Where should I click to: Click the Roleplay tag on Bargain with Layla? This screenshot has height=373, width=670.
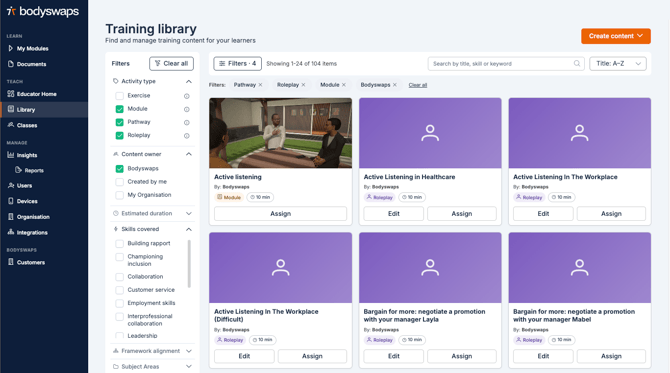tap(379, 340)
